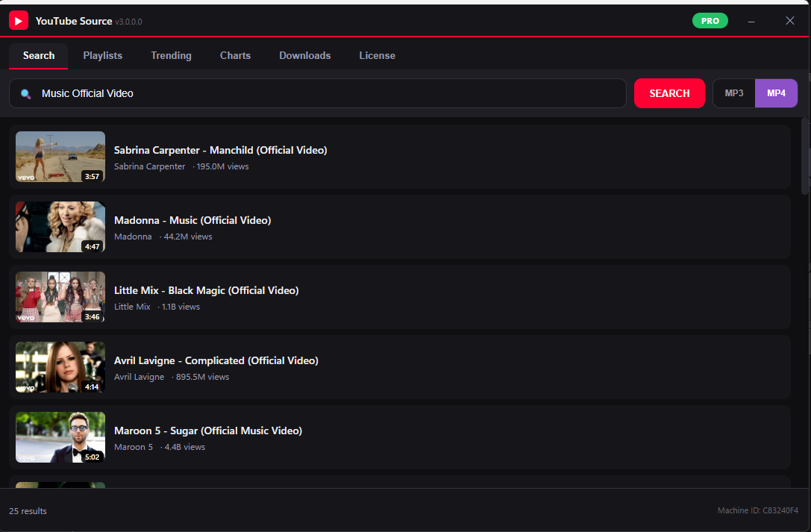
Task: Click the 1.1B views text
Action: click(181, 307)
